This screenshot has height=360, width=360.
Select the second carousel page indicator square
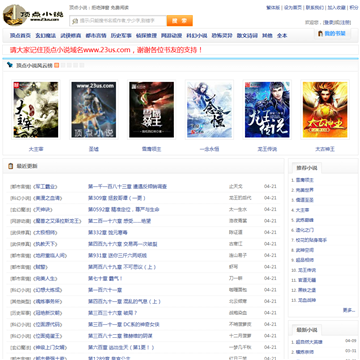(x=63, y=65)
